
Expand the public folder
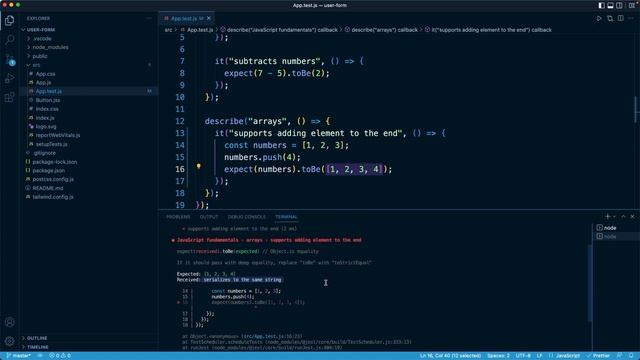click(x=40, y=56)
